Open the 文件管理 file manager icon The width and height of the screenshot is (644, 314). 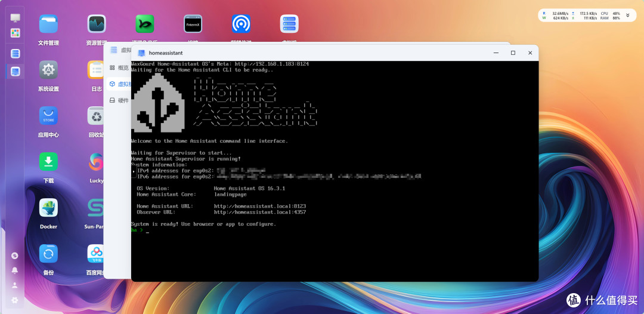48,24
